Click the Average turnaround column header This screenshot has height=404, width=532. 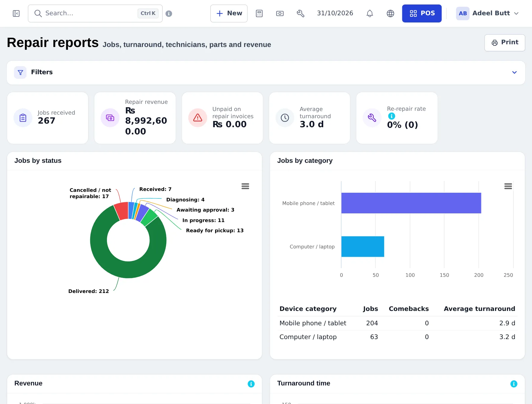click(x=479, y=309)
